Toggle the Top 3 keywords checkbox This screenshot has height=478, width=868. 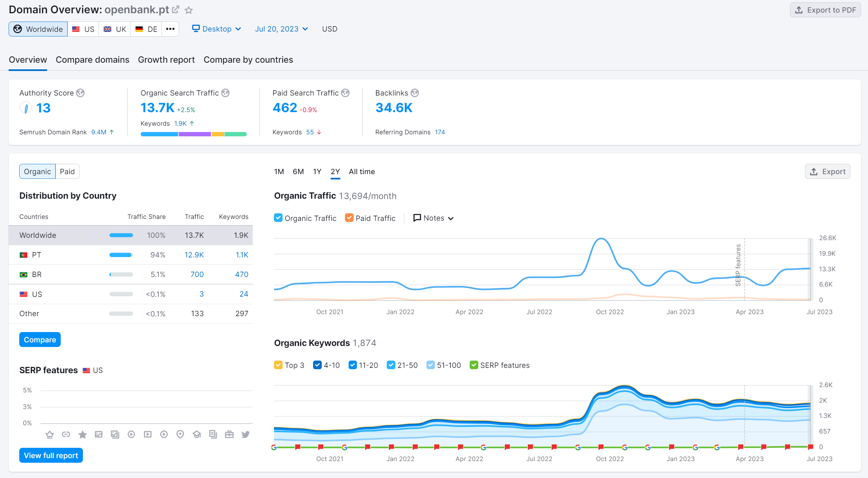(278, 365)
